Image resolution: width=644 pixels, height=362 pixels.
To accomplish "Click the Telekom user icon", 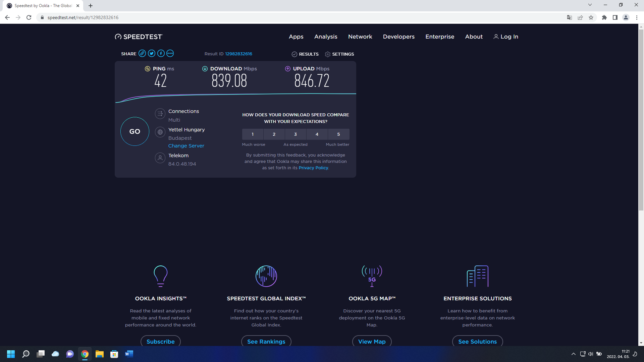I will click(160, 158).
